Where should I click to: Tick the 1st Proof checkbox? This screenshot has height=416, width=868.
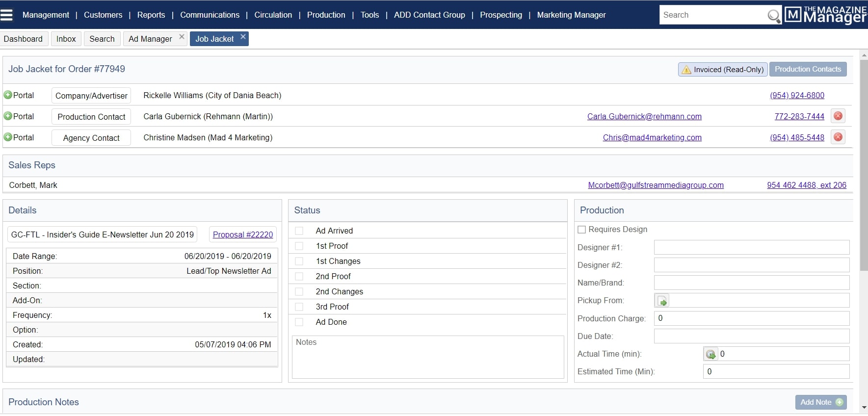[299, 246]
